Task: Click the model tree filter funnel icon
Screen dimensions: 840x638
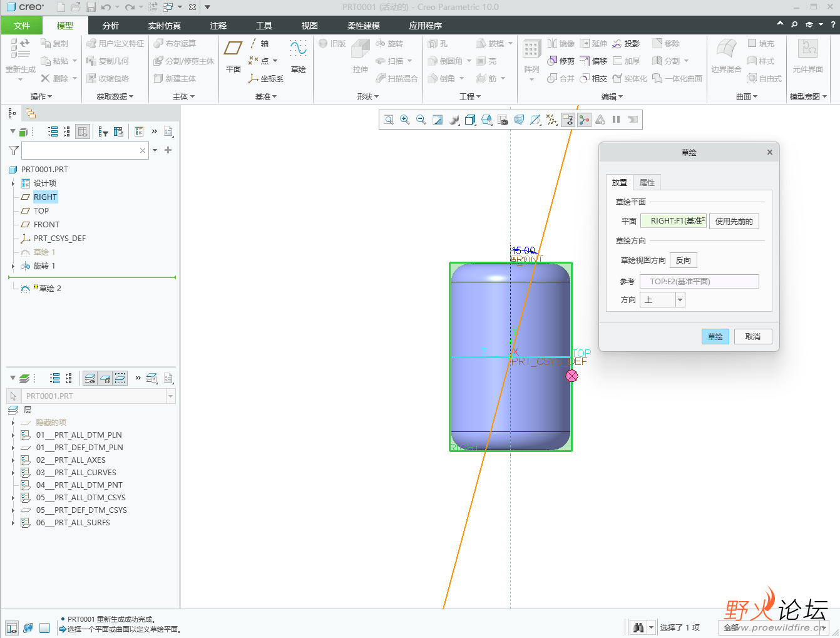Action: pyautogui.click(x=13, y=150)
